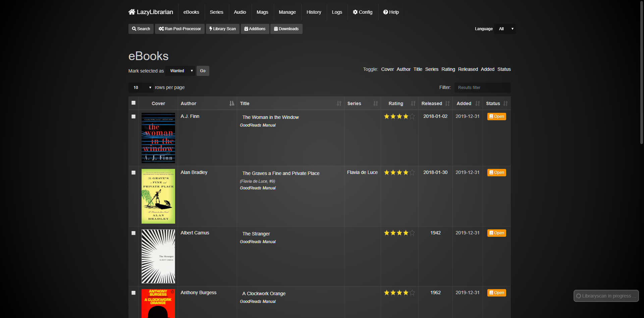This screenshot has width=644, height=318.
Task: Open Config via the gear icon
Action: click(x=355, y=12)
